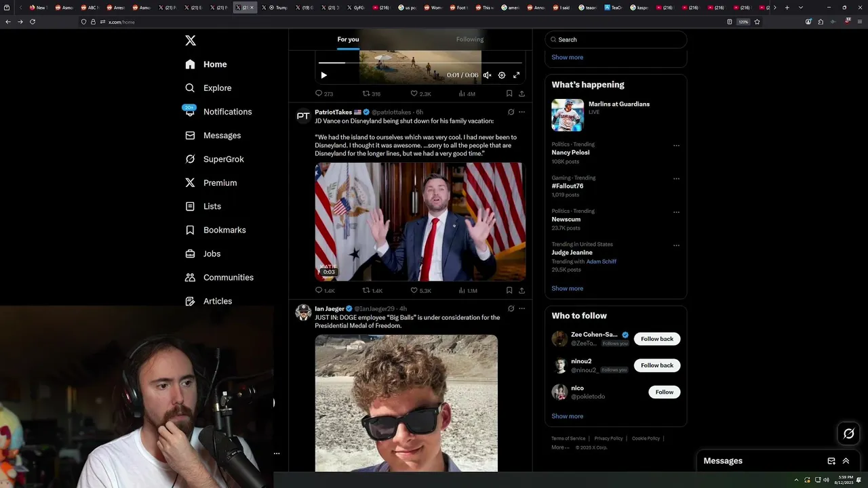Open Jobs in the sidebar
The image size is (868, 488).
pos(203,253)
